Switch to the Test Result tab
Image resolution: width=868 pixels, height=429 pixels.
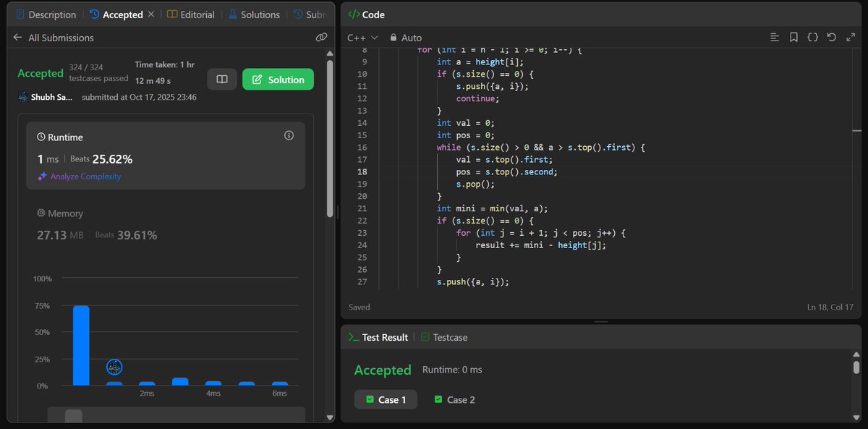(378, 337)
